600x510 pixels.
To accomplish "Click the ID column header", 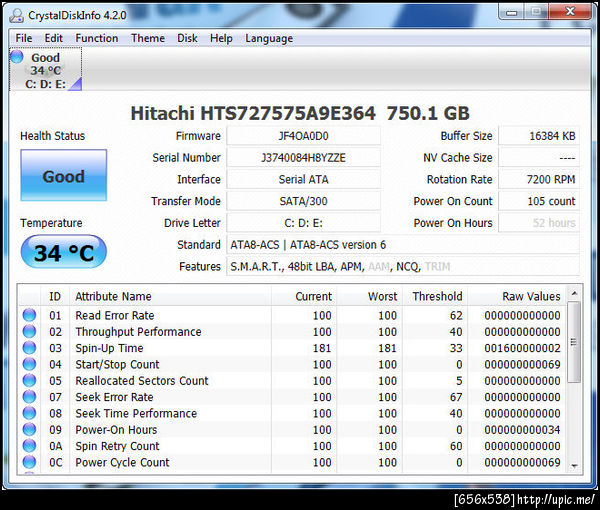I will 55,297.
